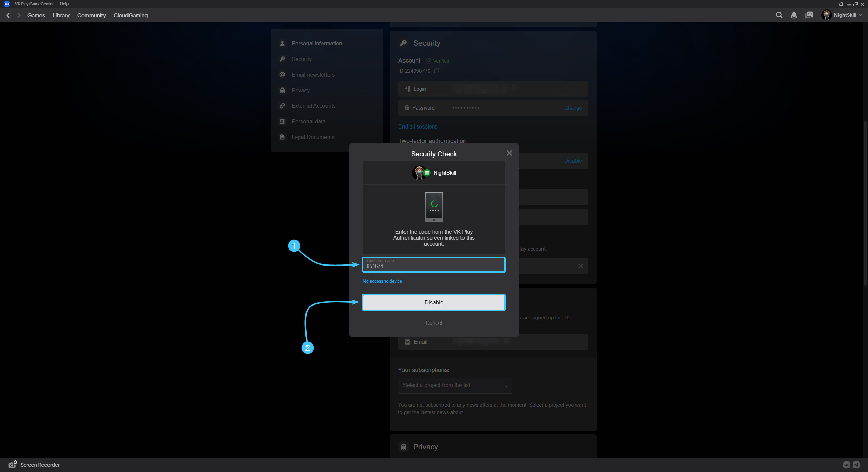Open the Library menu
This screenshot has height=472, width=868.
[x=61, y=15]
